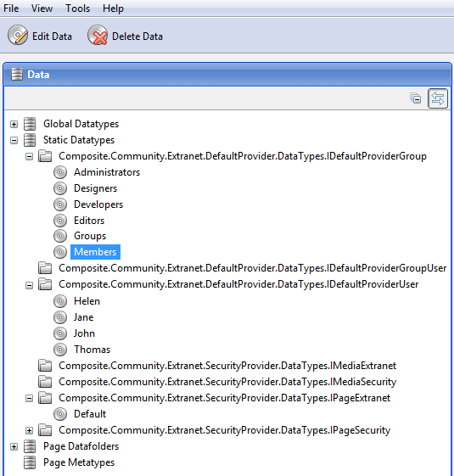Select the IPageSecurity datatype label
The image size is (454, 476).
(224, 430)
